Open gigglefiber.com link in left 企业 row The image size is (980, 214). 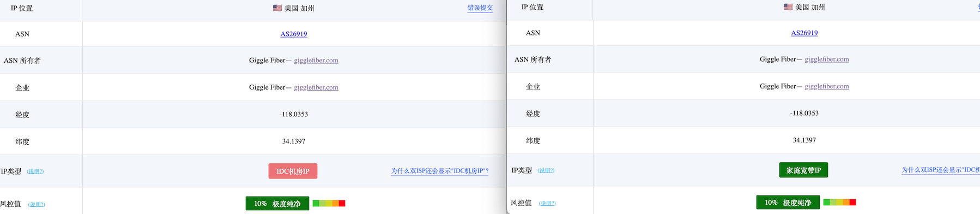click(x=316, y=87)
